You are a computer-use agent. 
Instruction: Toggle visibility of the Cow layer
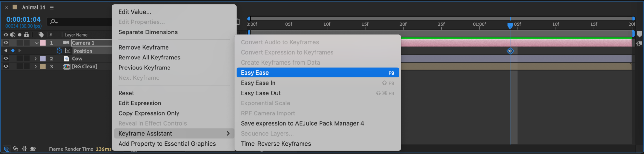coord(6,59)
